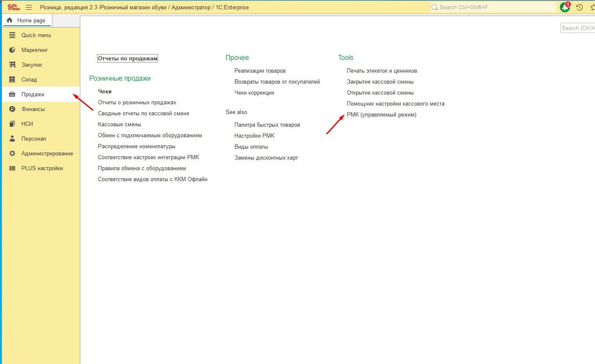The height and width of the screenshot is (364, 595).
Task: Open the history clock icon
Action: (579, 7)
